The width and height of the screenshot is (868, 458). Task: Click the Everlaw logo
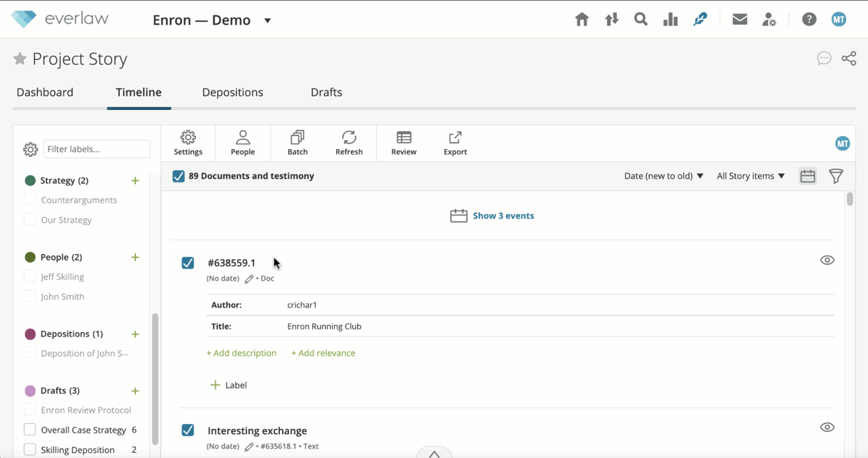[x=59, y=19]
